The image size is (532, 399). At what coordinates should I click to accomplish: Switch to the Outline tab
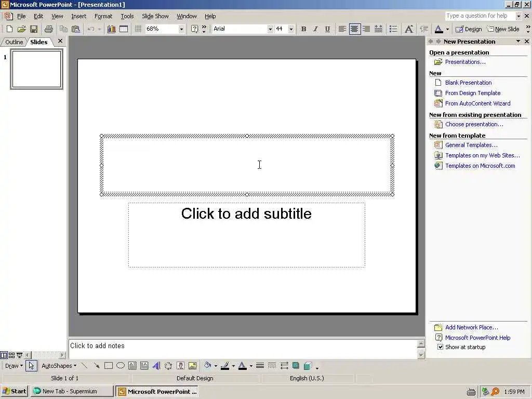click(14, 42)
